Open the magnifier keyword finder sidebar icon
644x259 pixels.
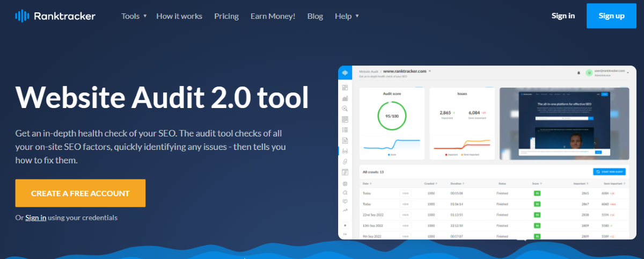(345, 109)
